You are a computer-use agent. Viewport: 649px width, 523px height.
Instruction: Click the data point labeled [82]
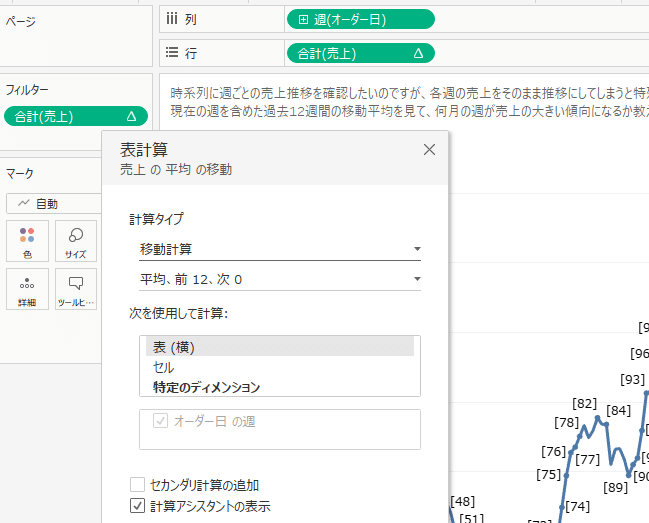[x=597, y=418]
